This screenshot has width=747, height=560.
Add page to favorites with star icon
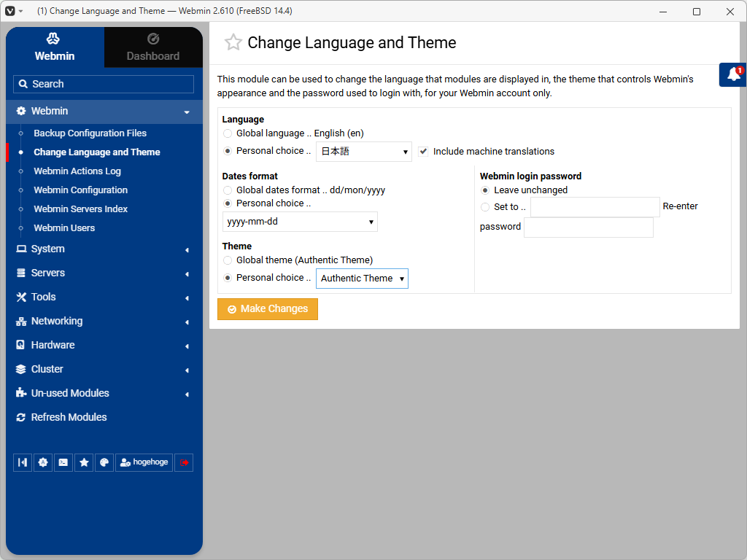[233, 42]
